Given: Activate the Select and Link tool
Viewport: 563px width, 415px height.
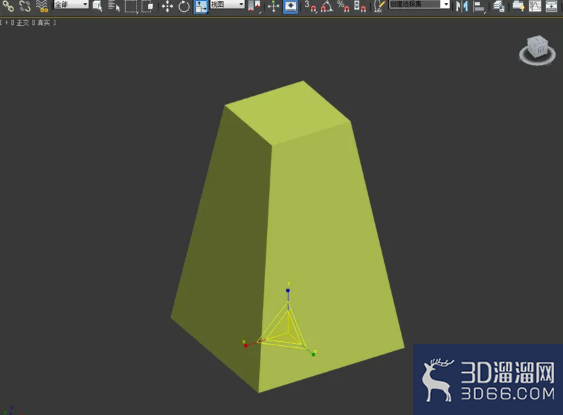Looking at the screenshot, I should 8,6.
